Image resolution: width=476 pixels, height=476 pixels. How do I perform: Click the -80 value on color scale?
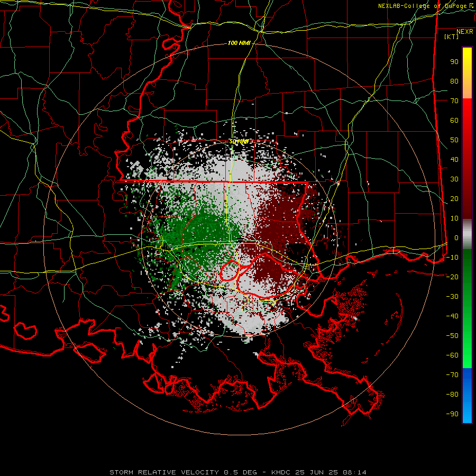(x=452, y=395)
